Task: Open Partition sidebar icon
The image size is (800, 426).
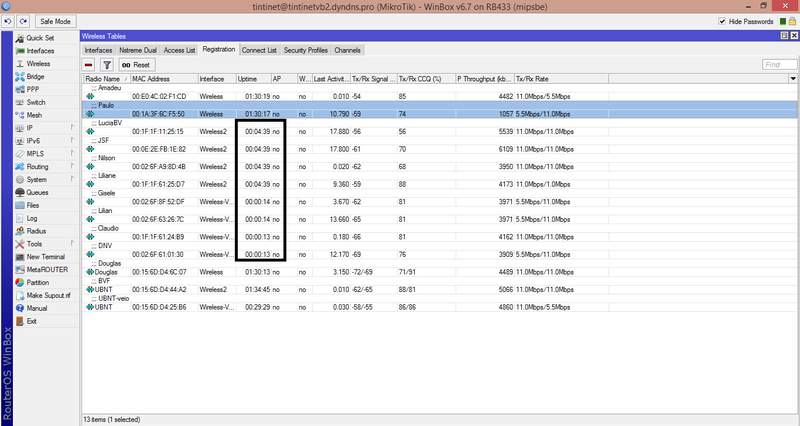Action: point(20,282)
